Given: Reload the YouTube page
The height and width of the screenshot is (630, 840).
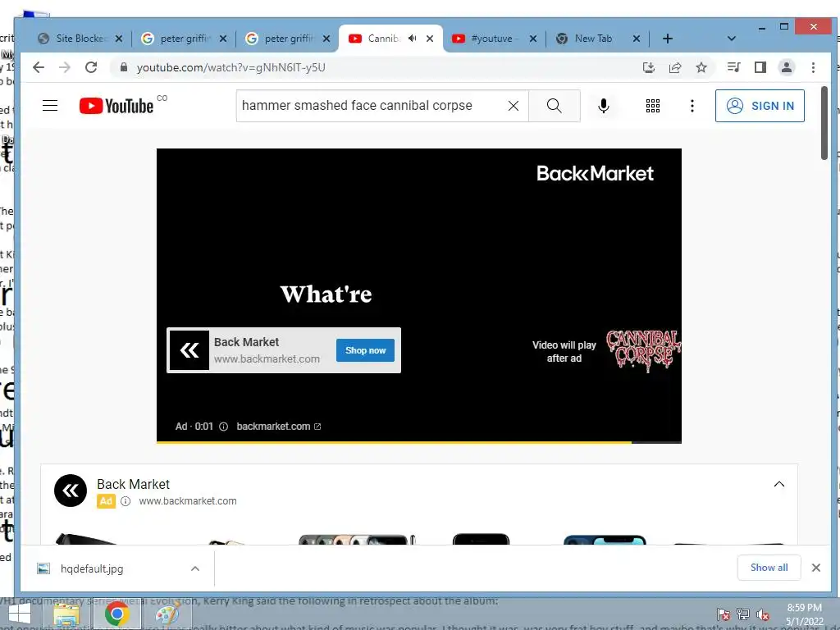Looking at the screenshot, I should pyautogui.click(x=91, y=67).
